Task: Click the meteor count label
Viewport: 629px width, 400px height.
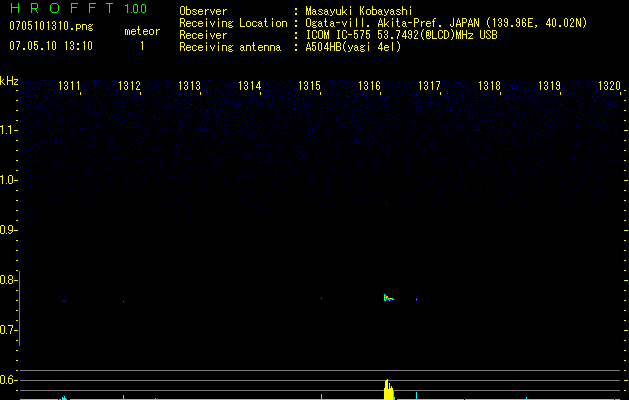Action: point(142,31)
